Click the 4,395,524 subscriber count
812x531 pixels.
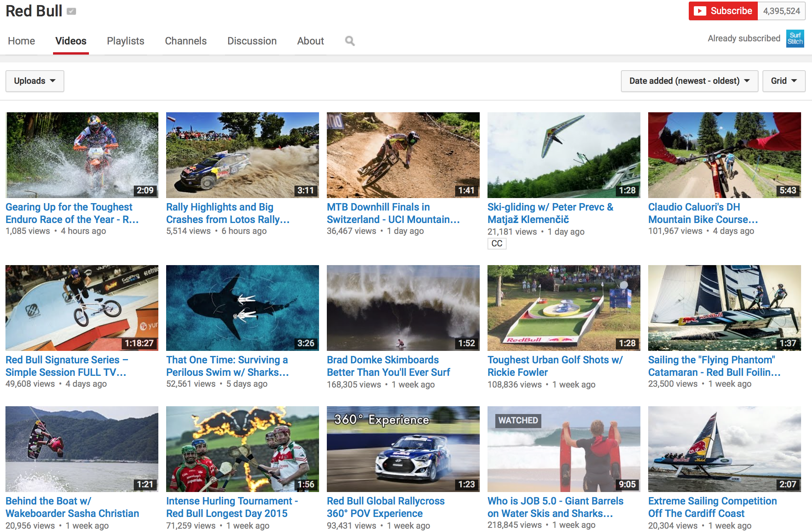[781, 11]
